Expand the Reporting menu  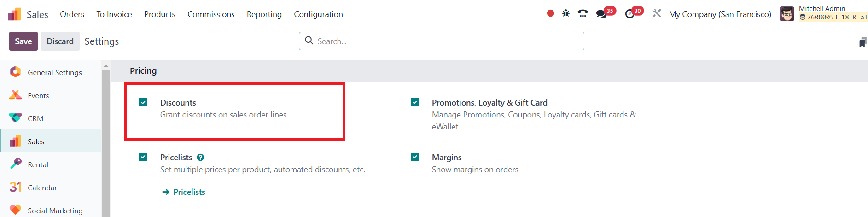[x=264, y=14]
